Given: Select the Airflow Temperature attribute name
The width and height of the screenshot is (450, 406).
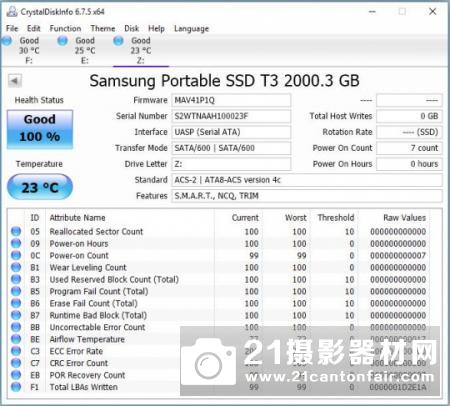Looking at the screenshot, I should click(x=87, y=339).
